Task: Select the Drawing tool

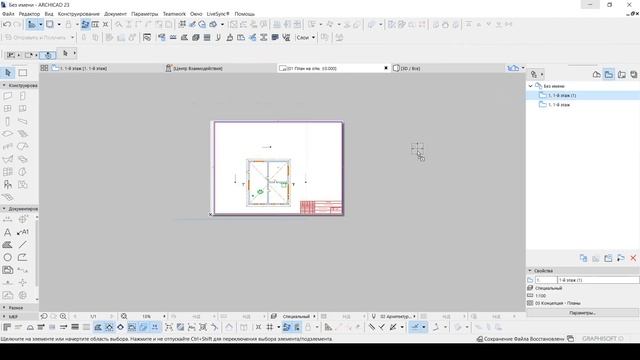Action: coord(8,270)
